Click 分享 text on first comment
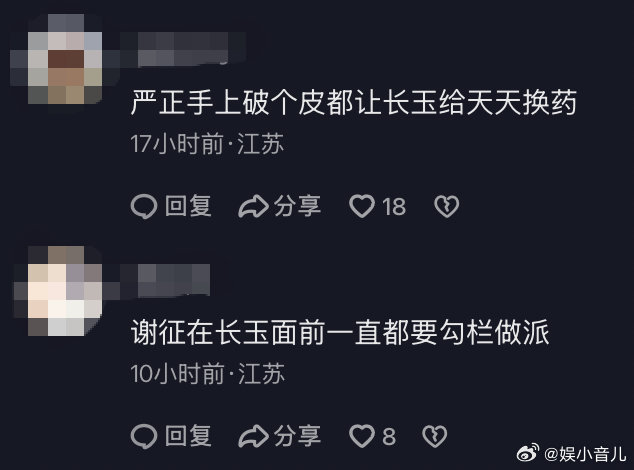This screenshot has height=470, width=634. pos(298,206)
